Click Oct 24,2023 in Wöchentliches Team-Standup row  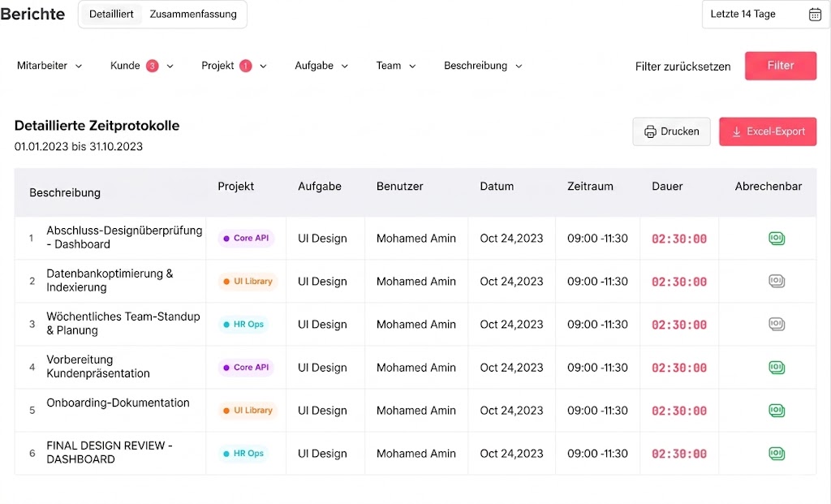[511, 325]
